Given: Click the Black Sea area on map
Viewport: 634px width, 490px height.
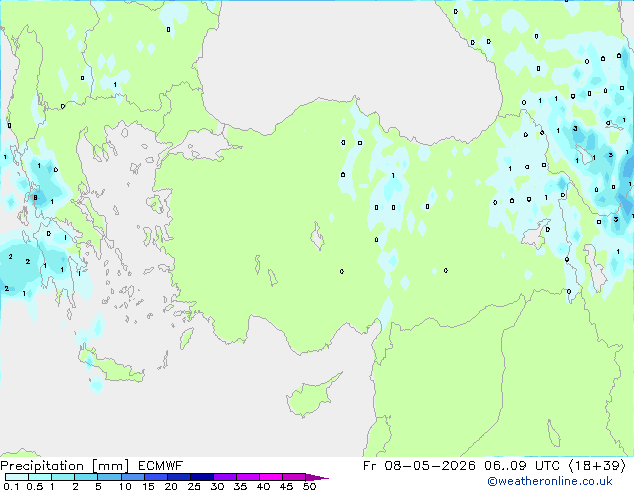Looking at the screenshot, I should [348, 61].
